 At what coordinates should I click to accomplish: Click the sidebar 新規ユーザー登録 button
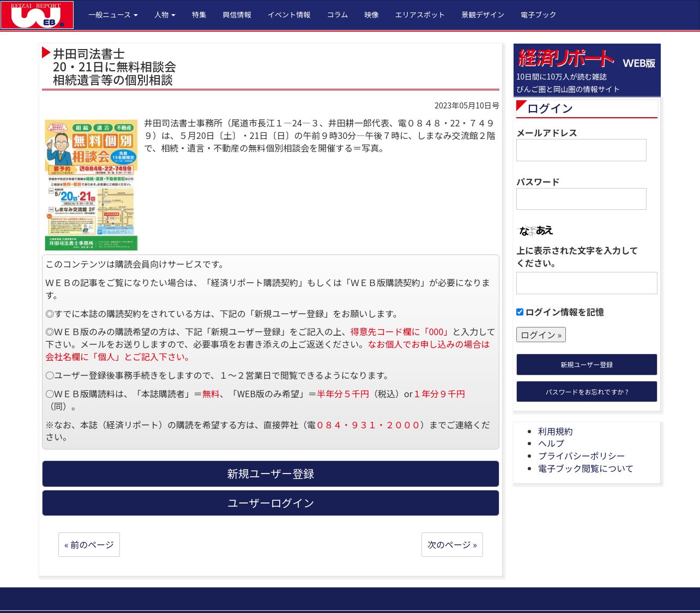587,365
